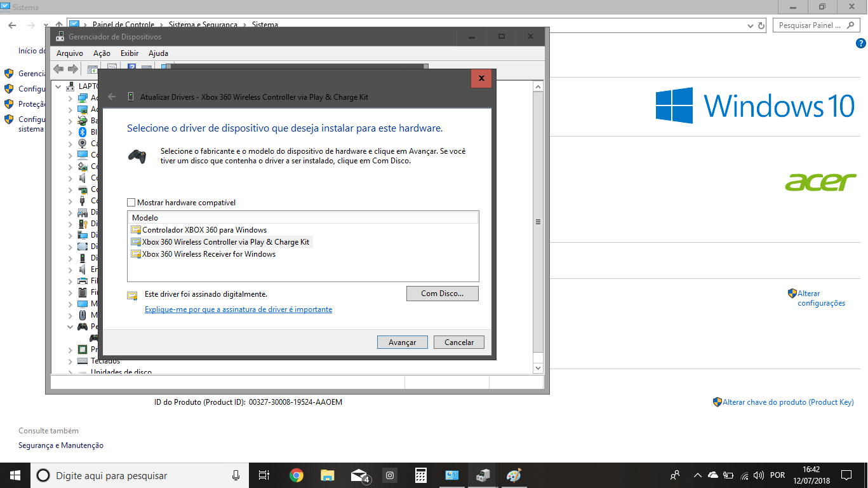This screenshot has width=868, height=488.
Task: Click Alterar configurações link
Action: pos(821,299)
